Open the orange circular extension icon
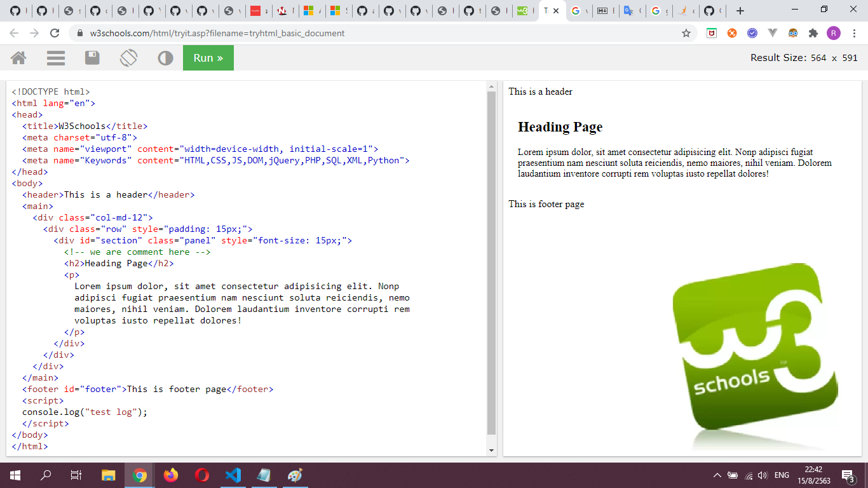Viewport: 868px width, 488px height. tap(732, 33)
